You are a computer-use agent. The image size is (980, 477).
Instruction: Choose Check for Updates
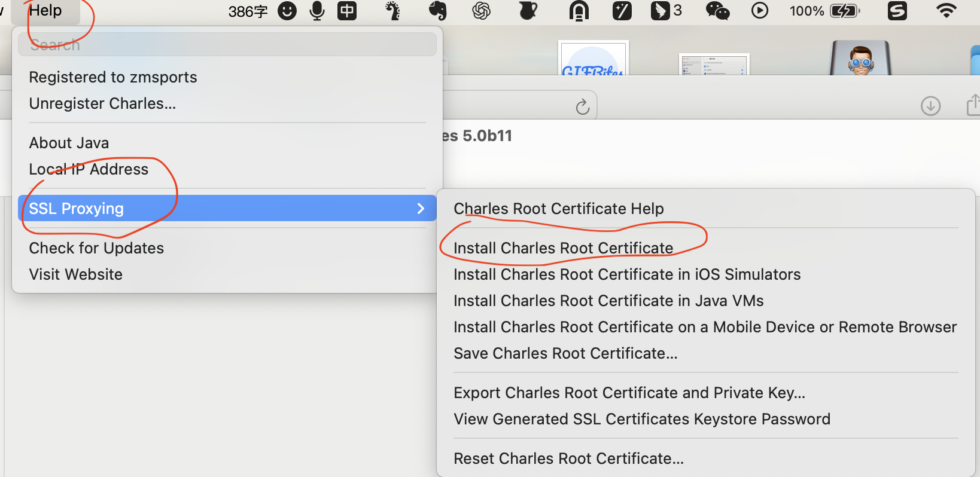coord(96,248)
